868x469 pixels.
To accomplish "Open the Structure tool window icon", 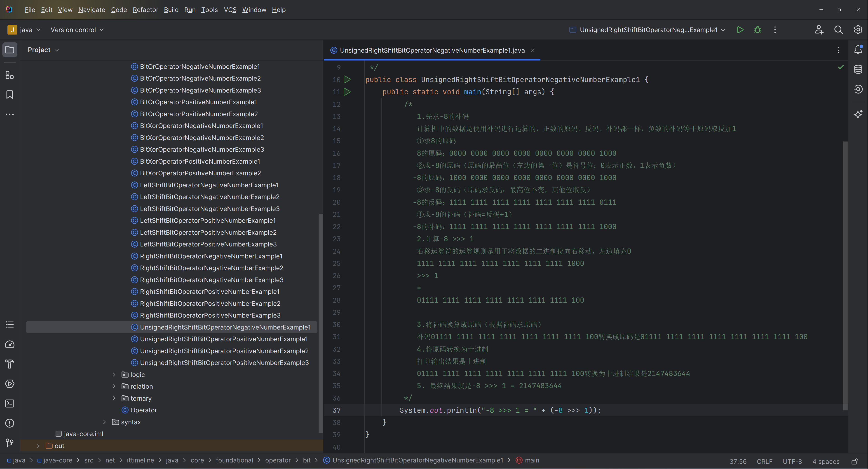I will 10,75.
